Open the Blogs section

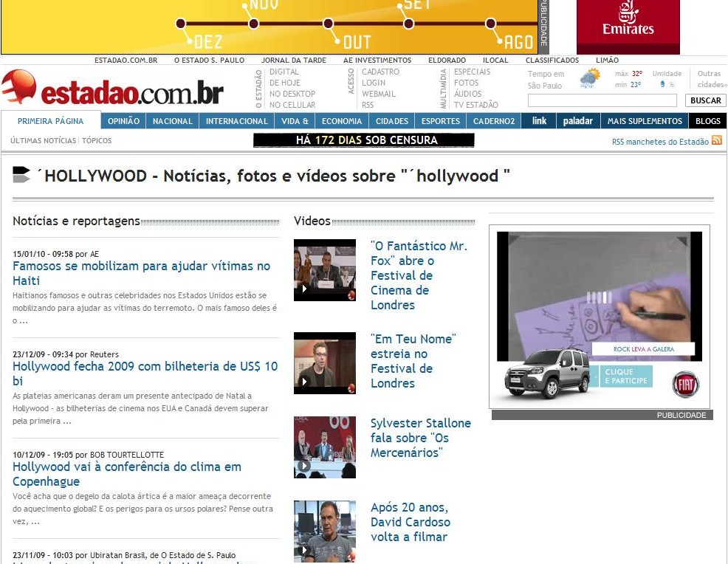[x=708, y=121]
